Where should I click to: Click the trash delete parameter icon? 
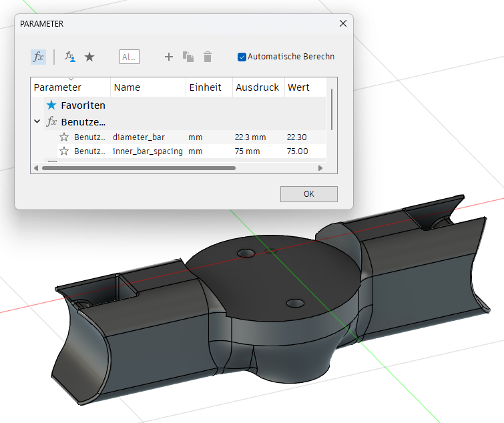click(x=208, y=57)
